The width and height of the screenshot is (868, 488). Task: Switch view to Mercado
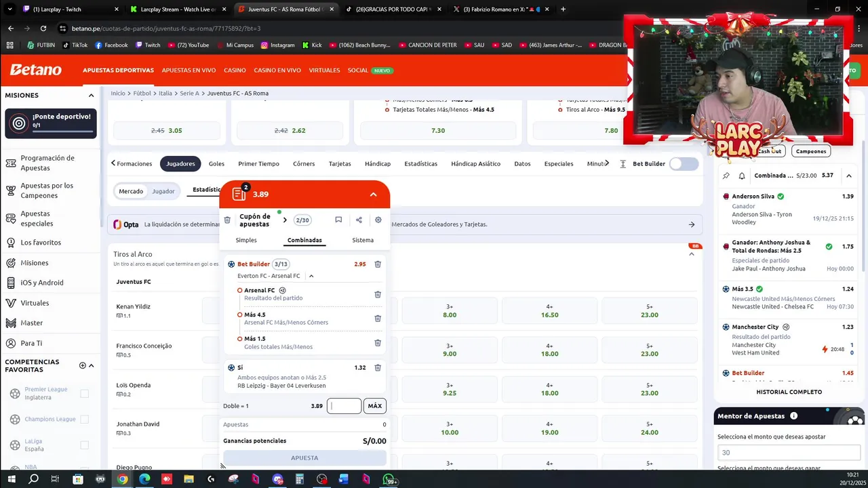point(131,191)
